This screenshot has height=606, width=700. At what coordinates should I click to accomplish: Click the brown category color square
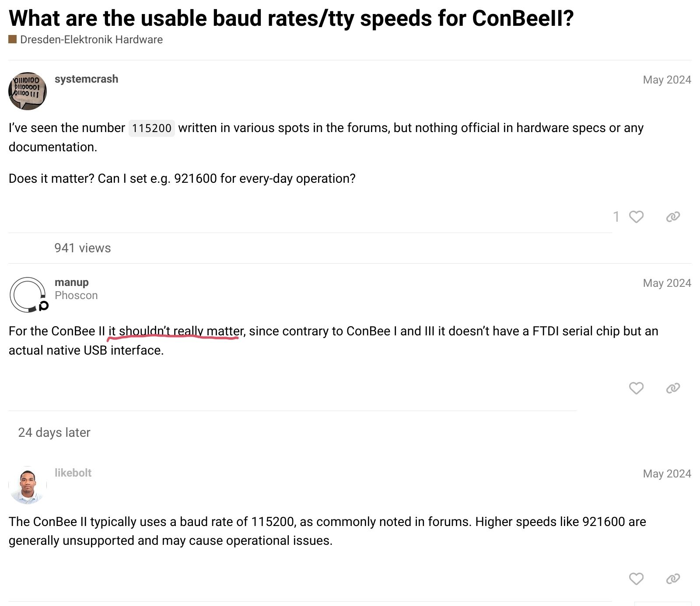click(x=12, y=39)
